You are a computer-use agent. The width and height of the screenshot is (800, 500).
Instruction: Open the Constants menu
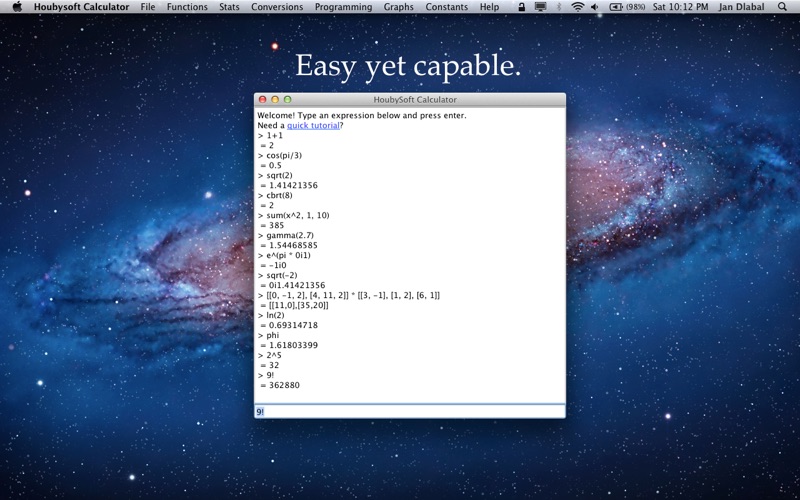(446, 7)
